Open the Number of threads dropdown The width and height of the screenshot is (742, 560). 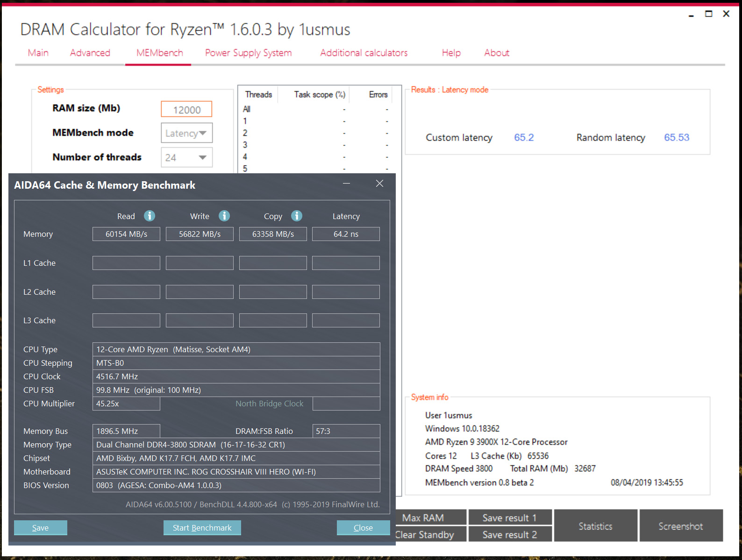point(187,157)
